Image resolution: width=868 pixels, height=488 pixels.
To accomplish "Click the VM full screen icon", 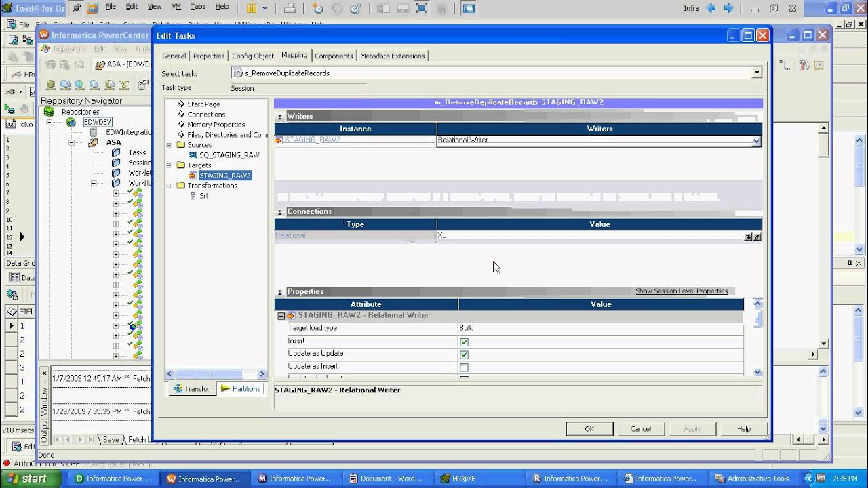I will point(421,8).
